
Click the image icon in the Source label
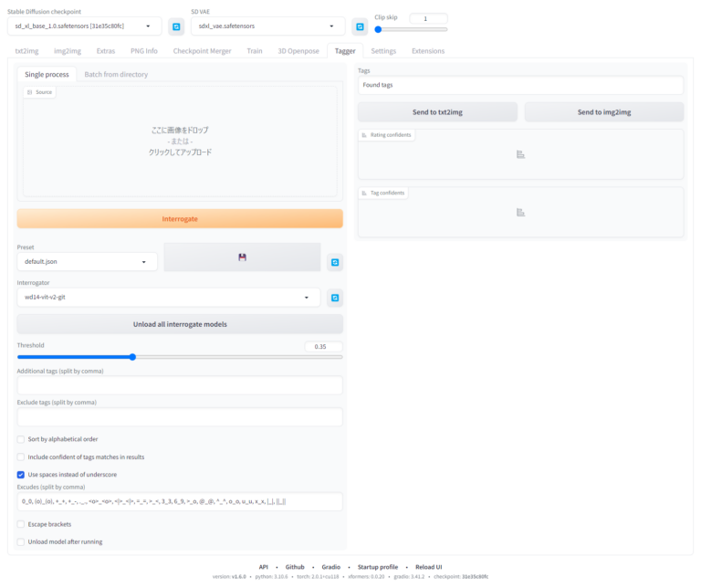point(29,92)
